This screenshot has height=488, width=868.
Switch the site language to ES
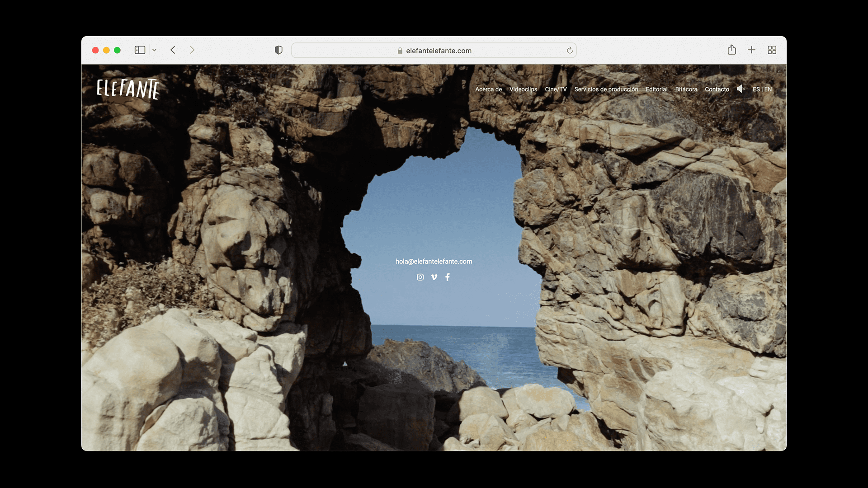click(756, 89)
